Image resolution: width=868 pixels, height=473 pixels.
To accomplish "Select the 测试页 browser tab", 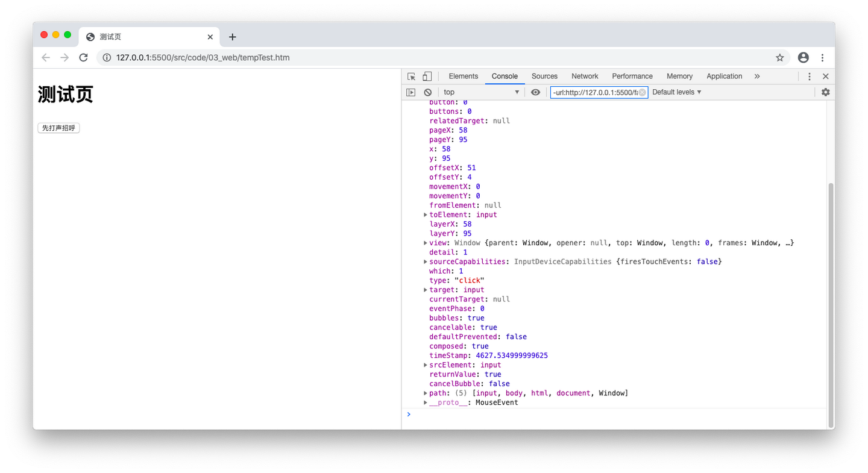I will coord(149,37).
